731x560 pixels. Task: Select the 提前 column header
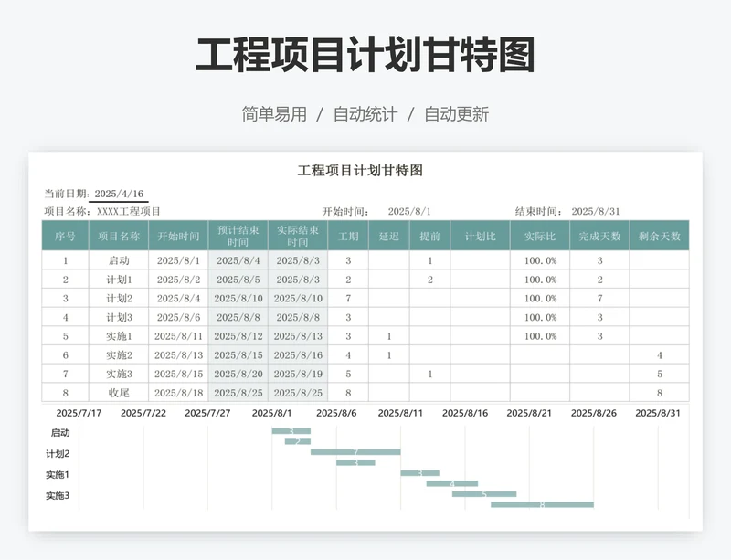point(429,236)
